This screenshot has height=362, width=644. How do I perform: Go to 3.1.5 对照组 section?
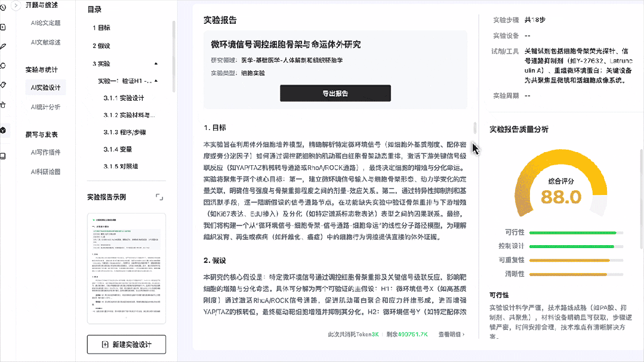(x=121, y=166)
